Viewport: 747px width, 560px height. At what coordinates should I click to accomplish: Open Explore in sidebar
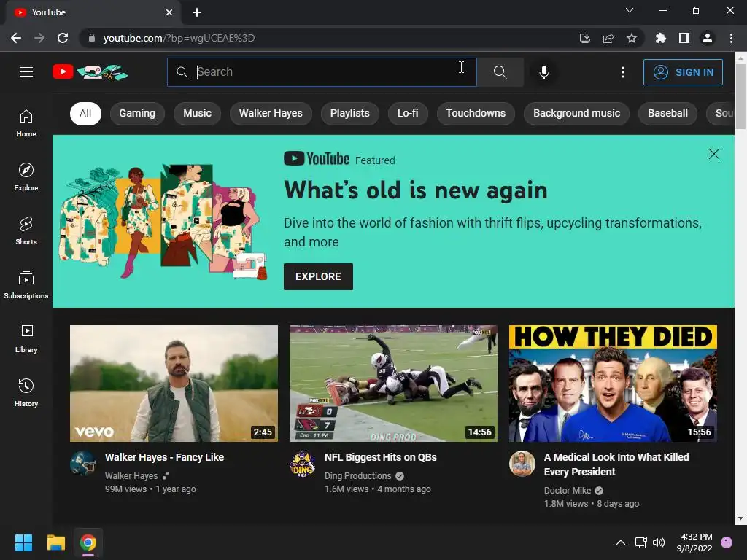26,176
